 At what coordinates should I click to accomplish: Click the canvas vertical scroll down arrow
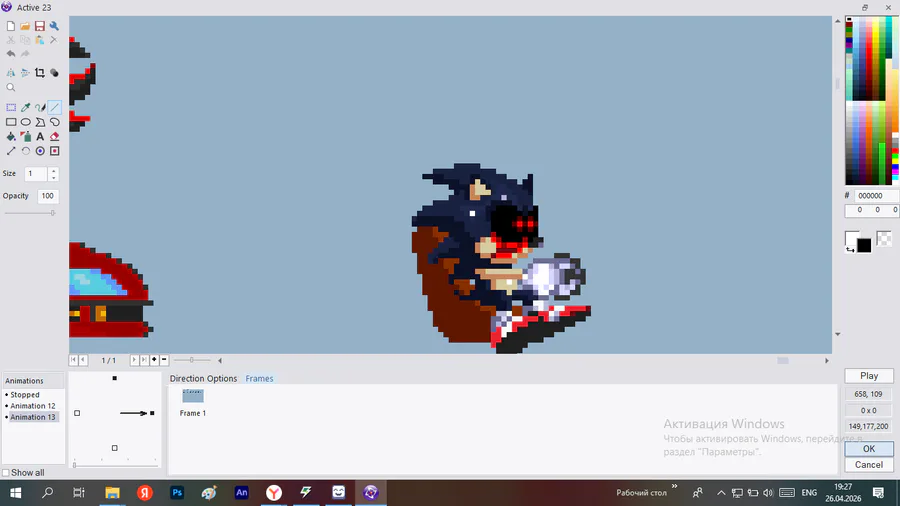click(837, 334)
